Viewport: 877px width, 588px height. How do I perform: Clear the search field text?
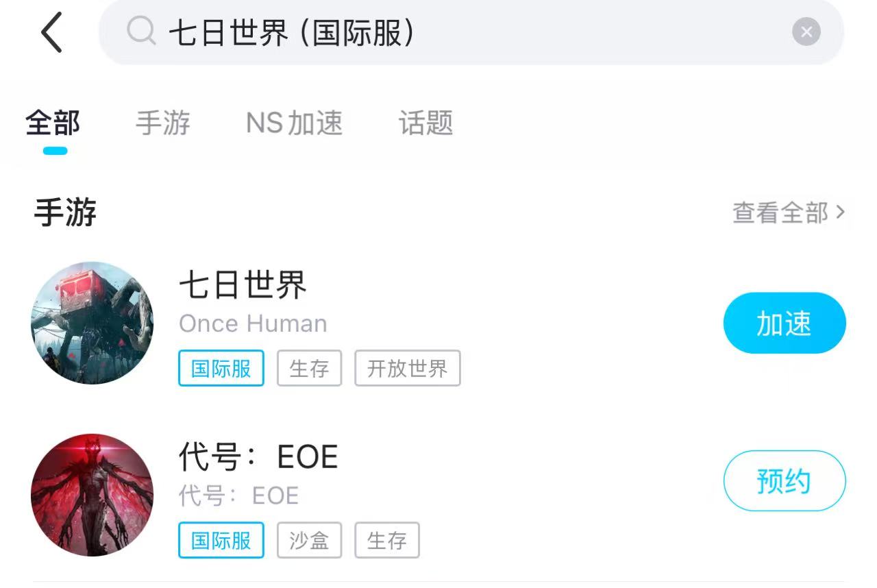(x=806, y=32)
